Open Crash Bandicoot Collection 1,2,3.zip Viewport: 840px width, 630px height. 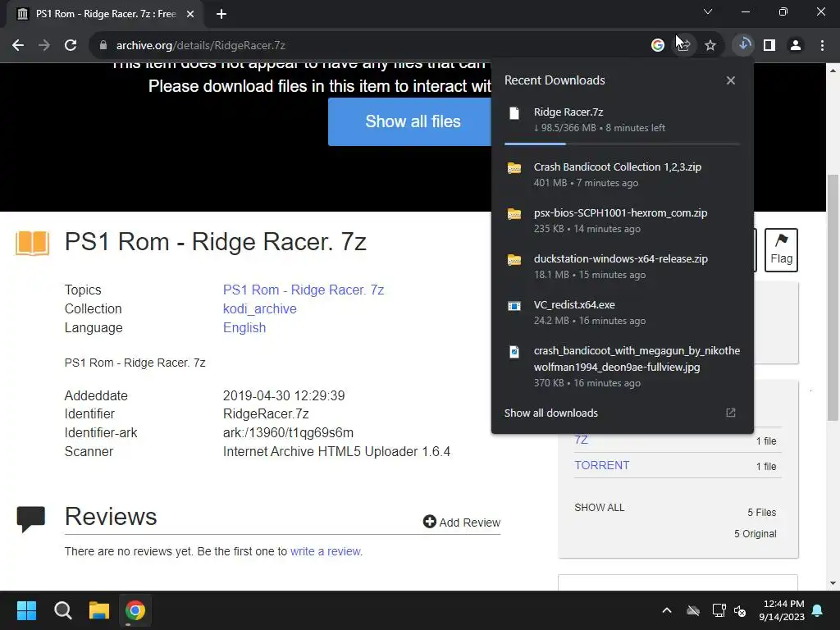pyautogui.click(x=622, y=175)
